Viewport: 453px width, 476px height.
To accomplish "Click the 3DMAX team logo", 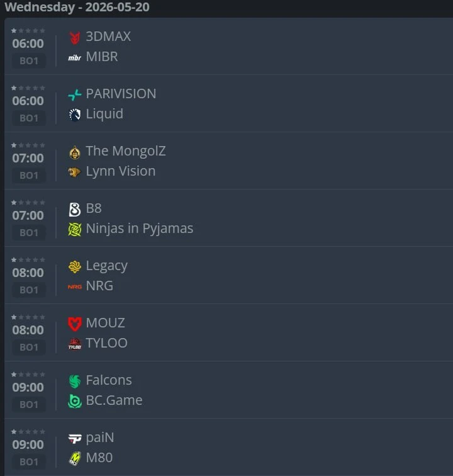I will pyautogui.click(x=75, y=38).
